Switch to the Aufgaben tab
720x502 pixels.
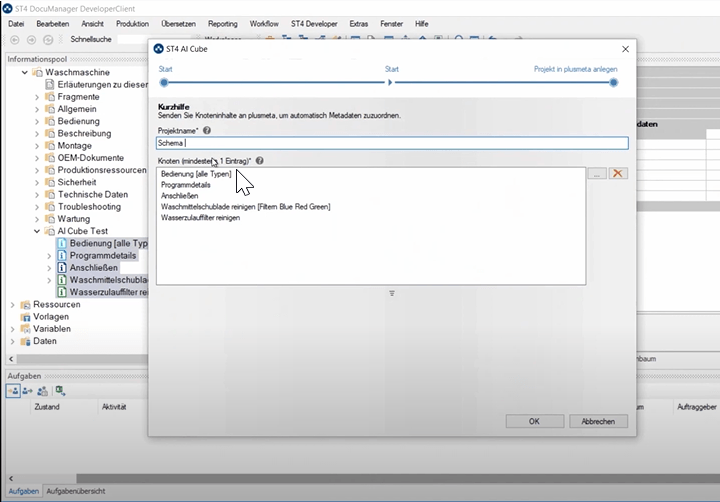pos(23,491)
